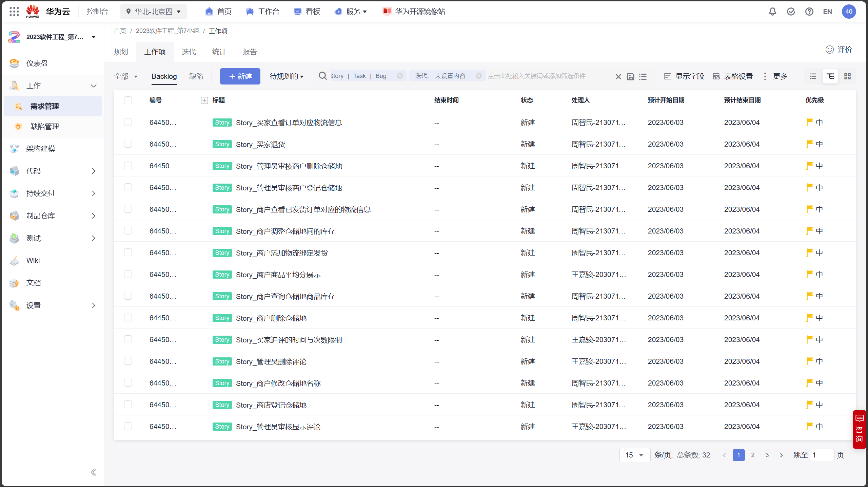Screen dimensions: 868x487
Task: Clear filters with the X icon
Action: [x=618, y=77]
